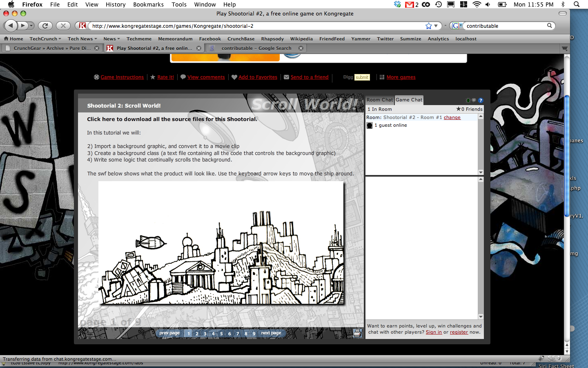Open the History menu
This screenshot has height=368, width=588.
(116, 4)
